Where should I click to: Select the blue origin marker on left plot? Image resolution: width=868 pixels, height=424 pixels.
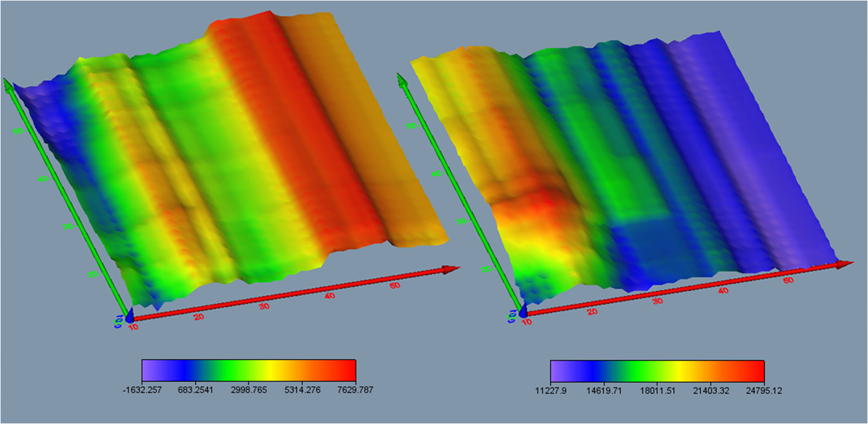(x=129, y=317)
